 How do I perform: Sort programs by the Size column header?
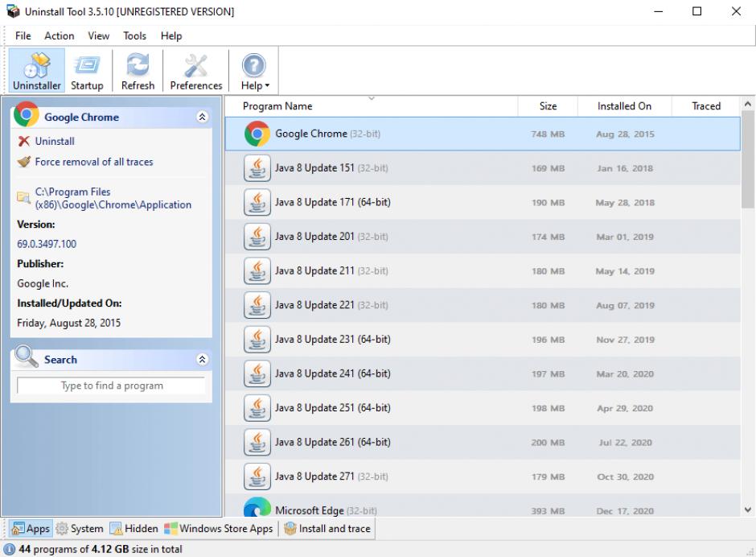[548, 106]
